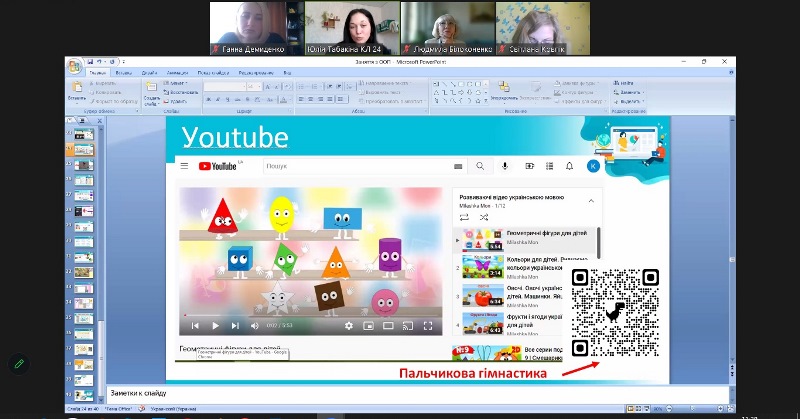Click the Вставить paste button

(x=77, y=89)
